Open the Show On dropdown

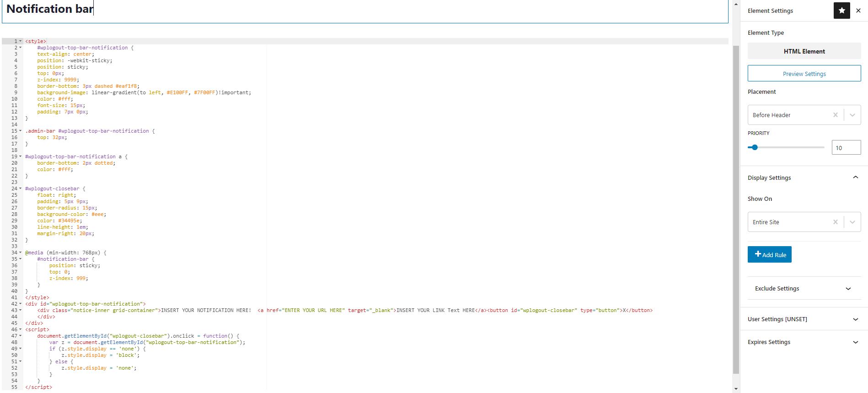click(852, 222)
